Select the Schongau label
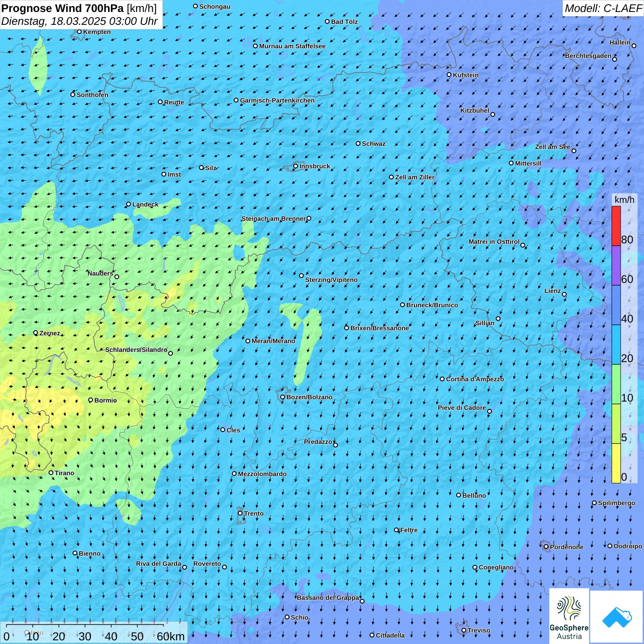 [215, 6]
